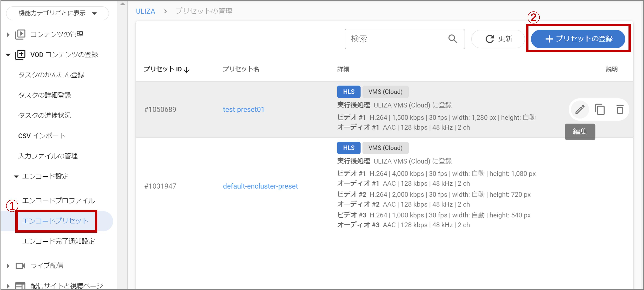Click the ライブ配信 camera icon
This screenshot has height=290, width=644.
[20, 265]
